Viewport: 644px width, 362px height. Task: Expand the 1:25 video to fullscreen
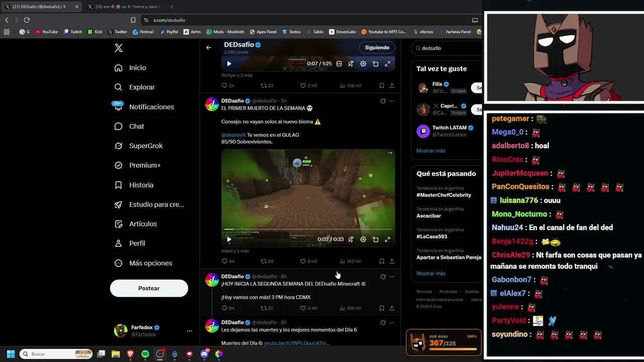pos(387,64)
